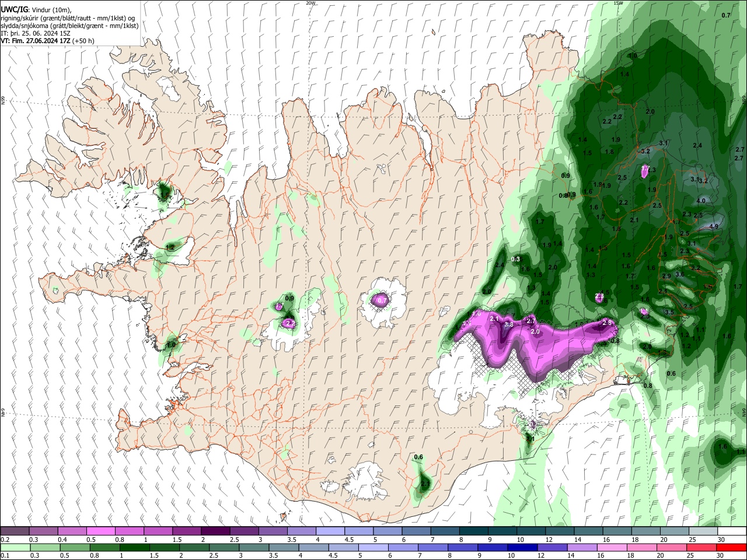Image resolution: width=747 pixels, height=560 pixels.
Task: Click the darkest purple 2–2.5 swatch in upper legend
Action: (215, 531)
